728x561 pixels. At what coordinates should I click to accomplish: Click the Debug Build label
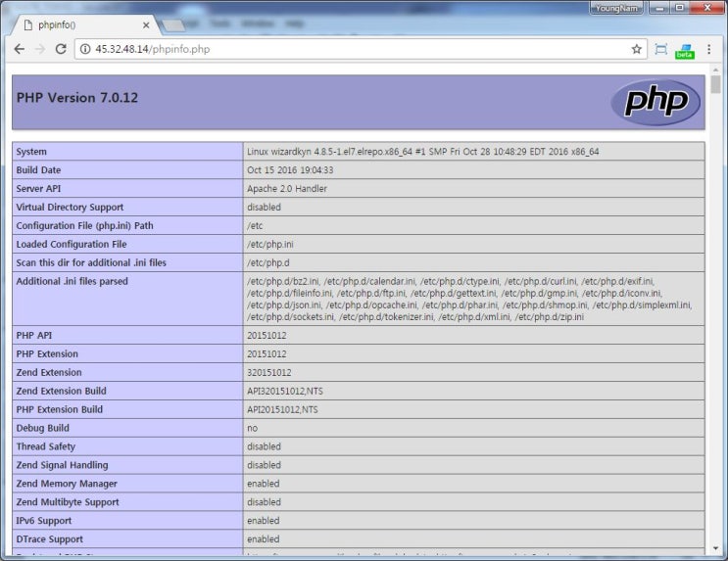42,428
